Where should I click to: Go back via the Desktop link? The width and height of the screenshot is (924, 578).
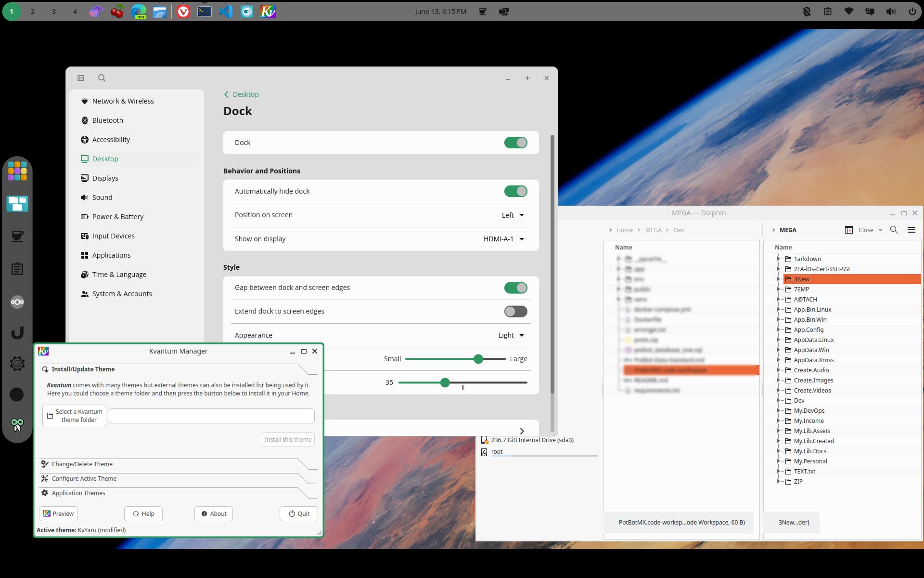click(241, 94)
